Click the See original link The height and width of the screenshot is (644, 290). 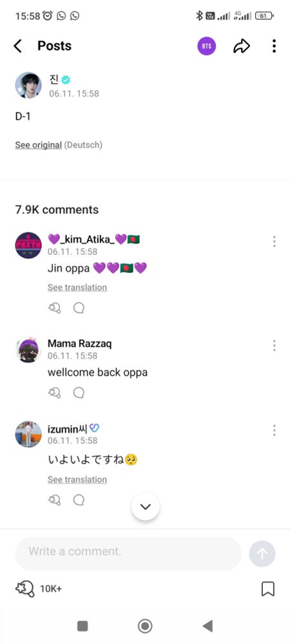point(39,145)
